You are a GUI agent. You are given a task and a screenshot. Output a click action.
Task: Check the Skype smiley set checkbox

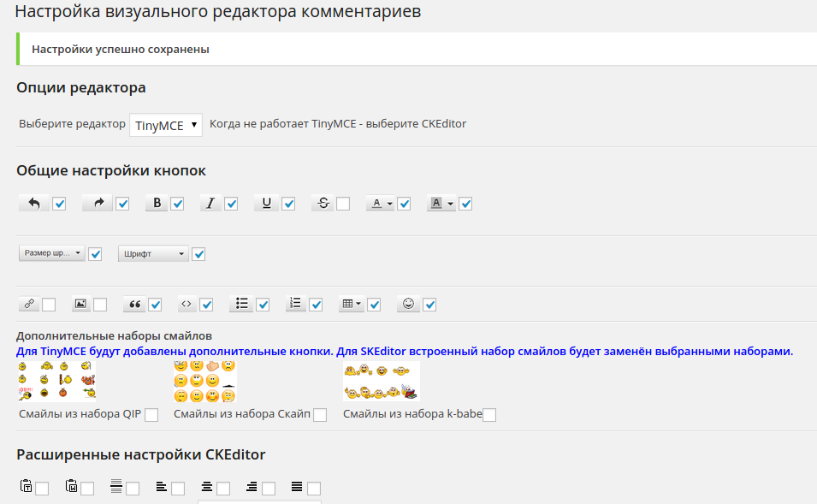(x=320, y=415)
